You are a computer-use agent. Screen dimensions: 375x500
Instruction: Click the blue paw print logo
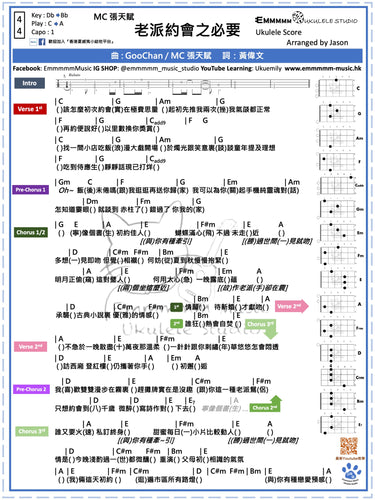(351, 472)
